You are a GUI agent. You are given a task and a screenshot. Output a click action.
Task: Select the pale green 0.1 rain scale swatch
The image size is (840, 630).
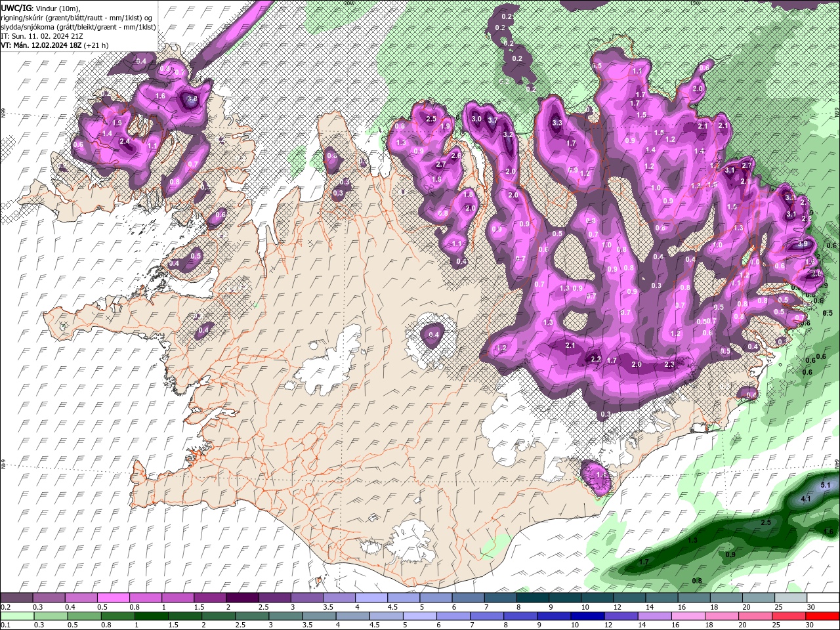[16, 616]
